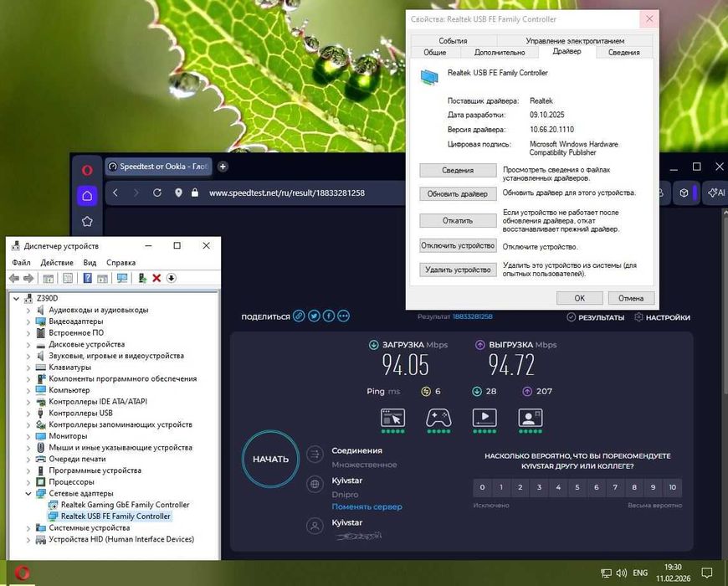Rate Kyivstar with score 5
The image size is (728, 586).
[x=577, y=487]
